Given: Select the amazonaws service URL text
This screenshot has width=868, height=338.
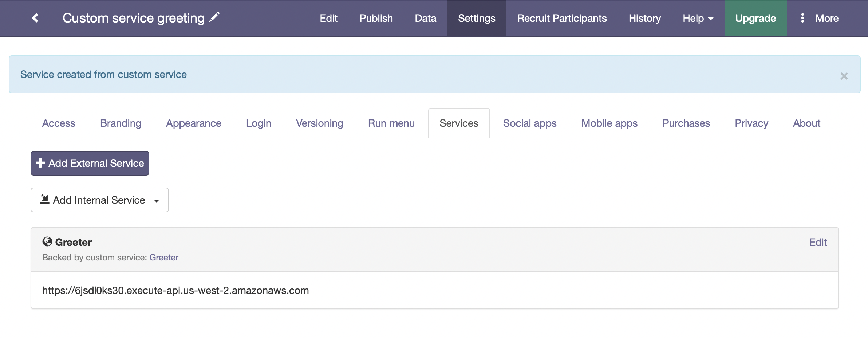Looking at the screenshot, I should pos(175,290).
